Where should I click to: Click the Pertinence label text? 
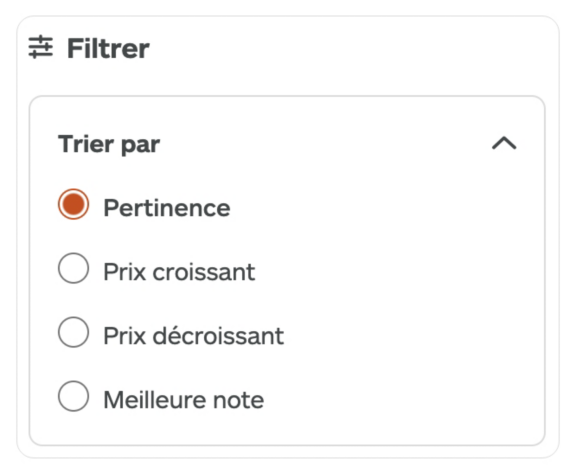pos(167,208)
